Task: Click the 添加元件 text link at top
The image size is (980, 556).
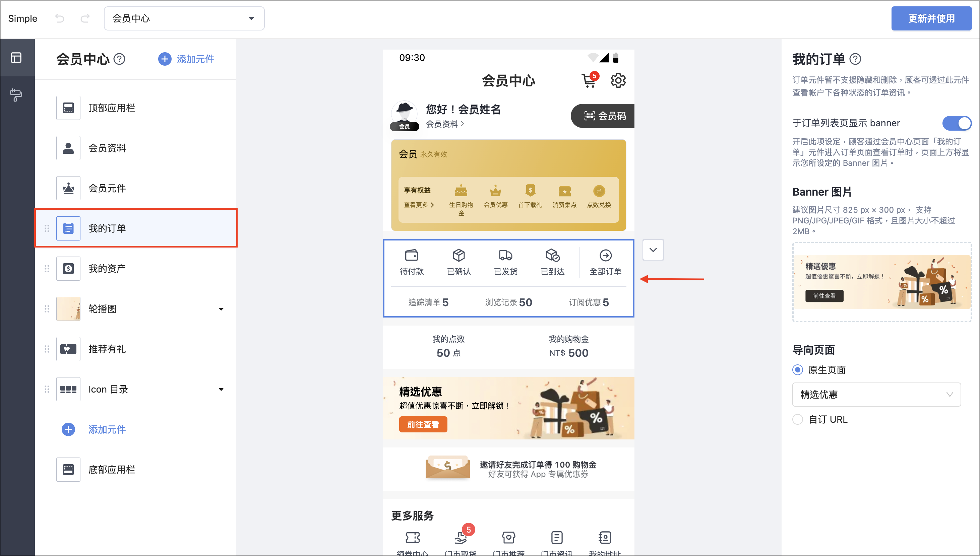Action: coord(195,59)
